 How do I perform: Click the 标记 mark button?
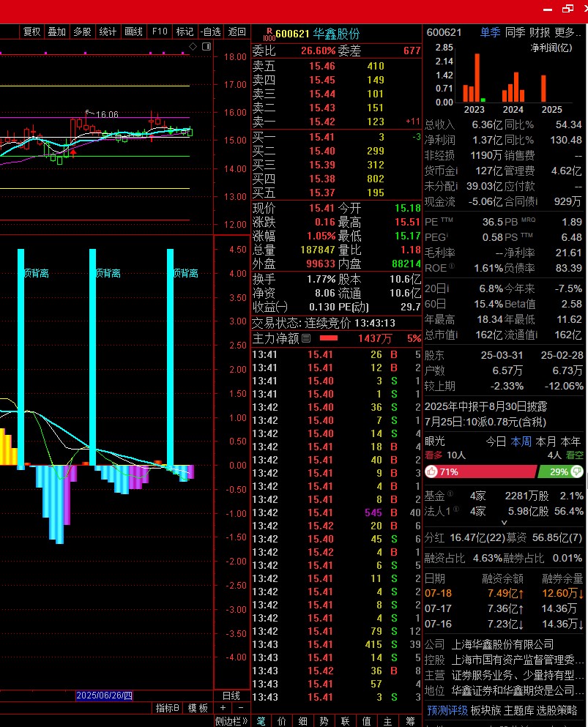tap(185, 31)
